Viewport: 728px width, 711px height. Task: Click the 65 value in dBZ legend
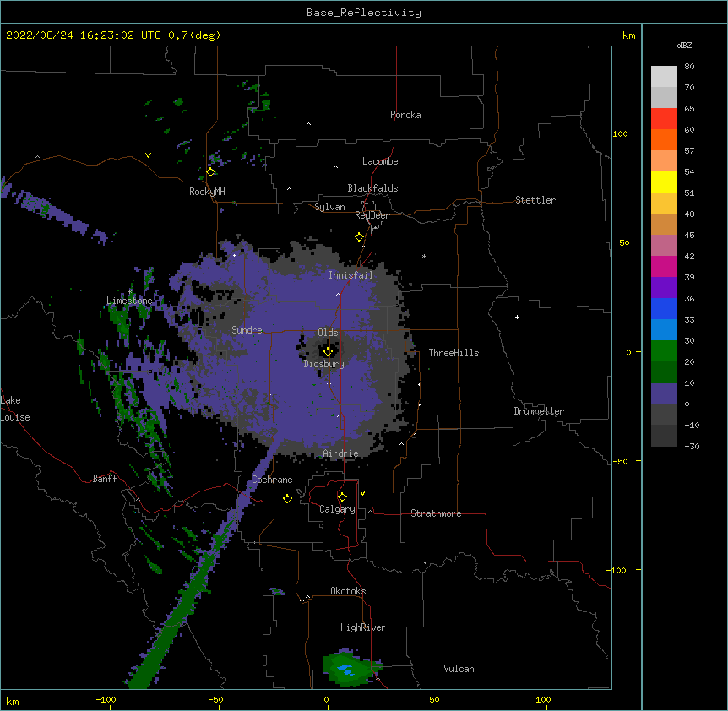click(x=689, y=109)
